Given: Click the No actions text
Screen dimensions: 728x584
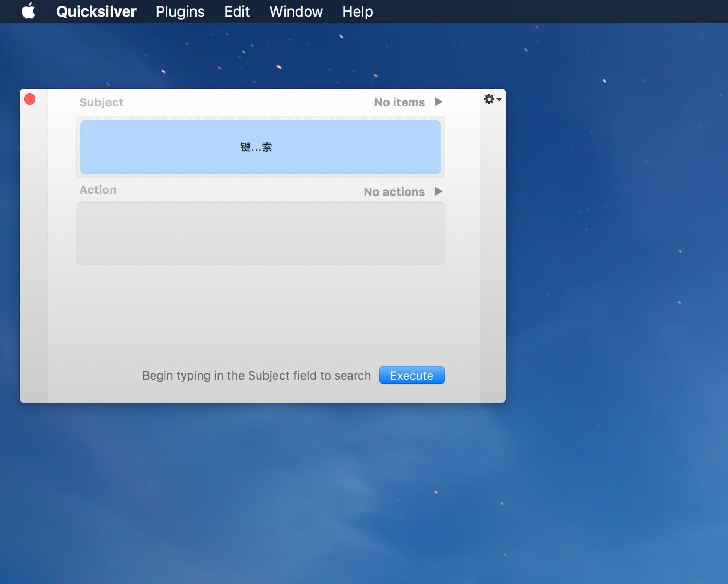Looking at the screenshot, I should 394,192.
